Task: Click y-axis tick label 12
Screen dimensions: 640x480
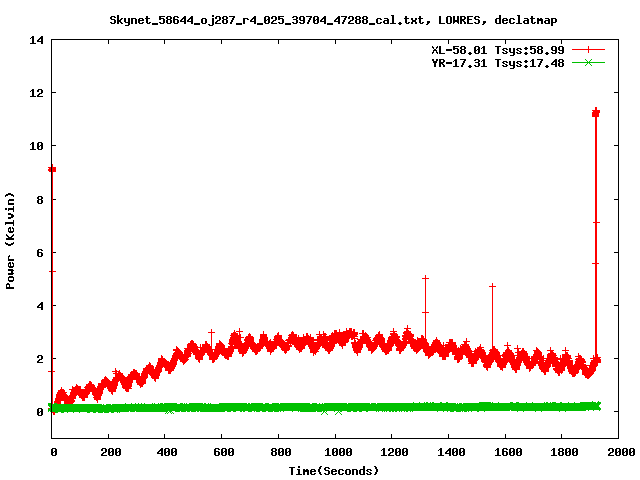Action: pyautogui.click(x=36, y=93)
